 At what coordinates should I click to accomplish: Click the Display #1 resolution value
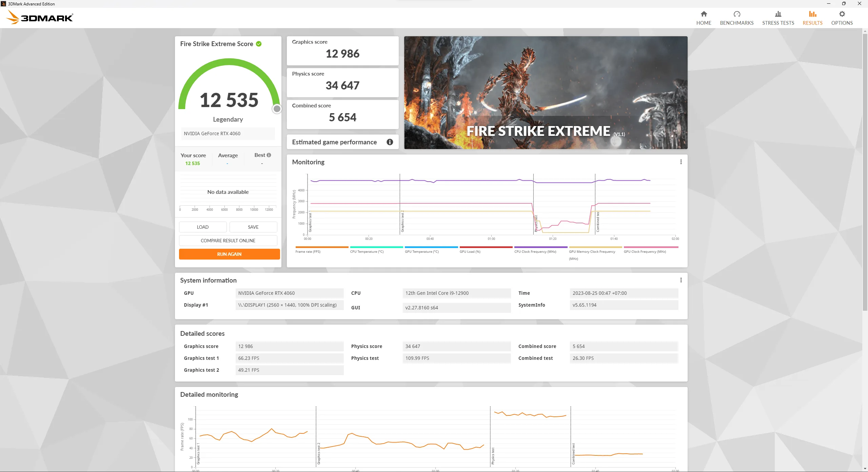(290, 305)
